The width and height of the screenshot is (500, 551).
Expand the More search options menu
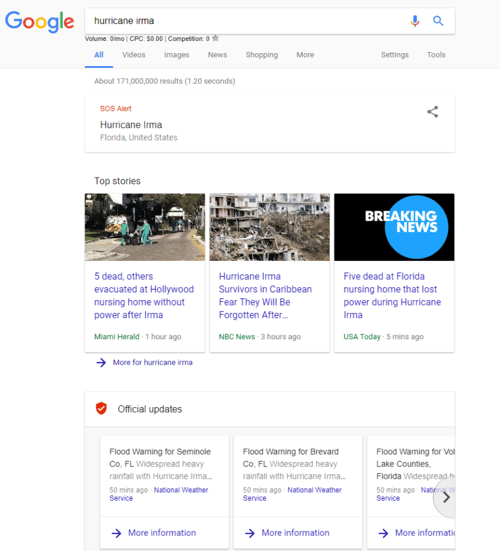(x=305, y=55)
